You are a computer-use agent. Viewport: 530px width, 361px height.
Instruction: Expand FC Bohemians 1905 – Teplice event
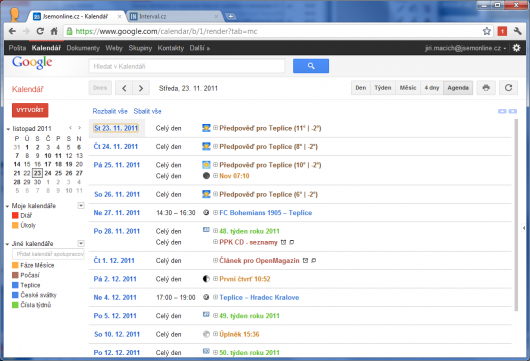(215, 213)
